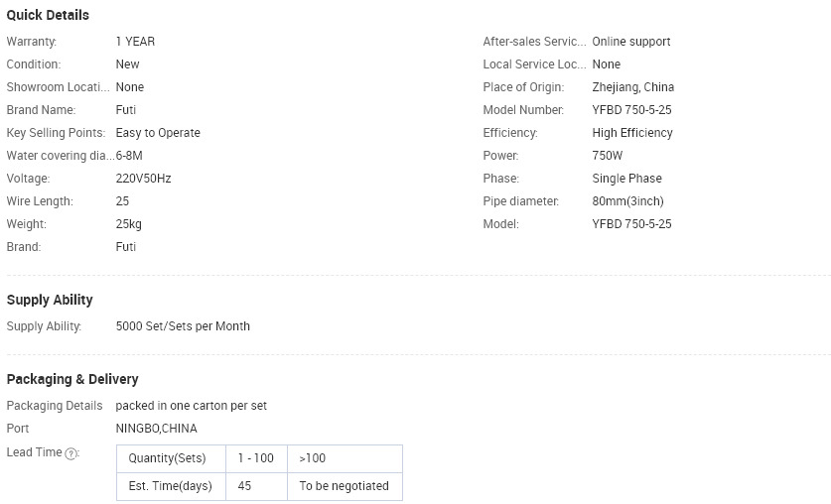Viewport: 831px width, 504px height.
Task: Select the Model Number value YFBD 750-5-25
Action: pyautogui.click(x=631, y=109)
